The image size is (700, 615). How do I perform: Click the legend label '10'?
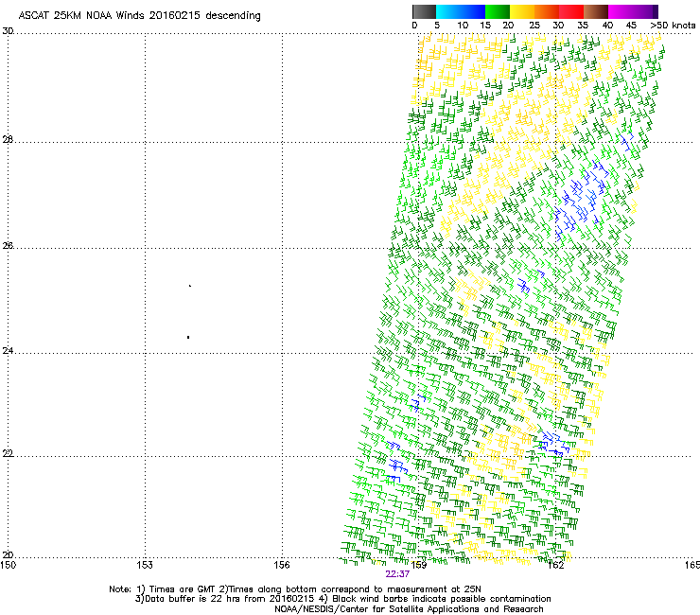click(x=463, y=26)
